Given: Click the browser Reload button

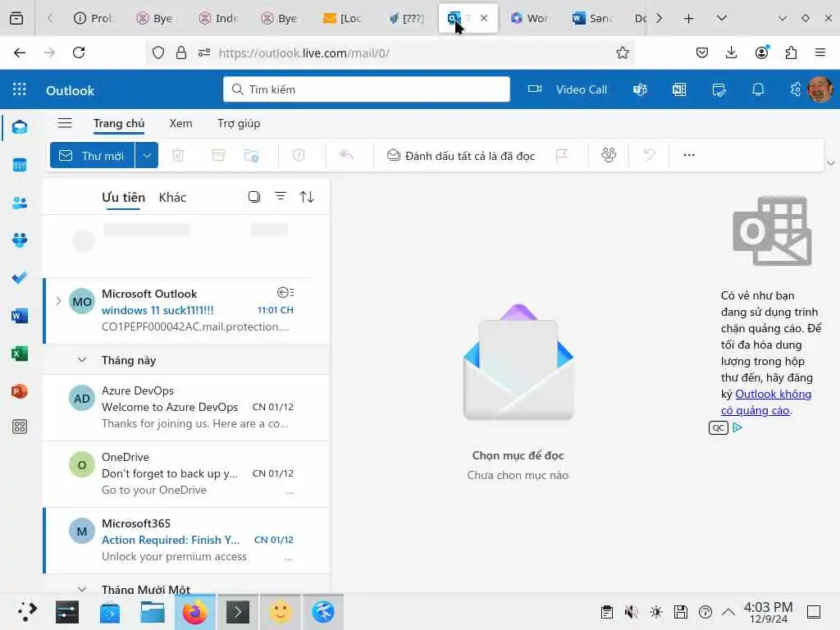Looking at the screenshot, I should coord(79,52).
